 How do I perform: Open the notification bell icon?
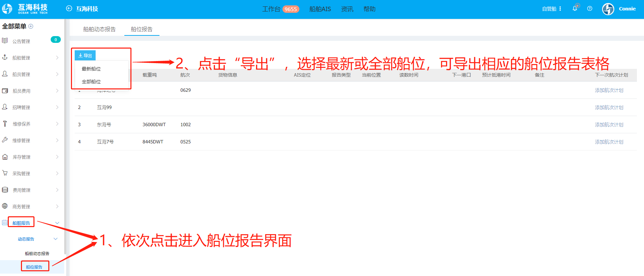tap(575, 8)
